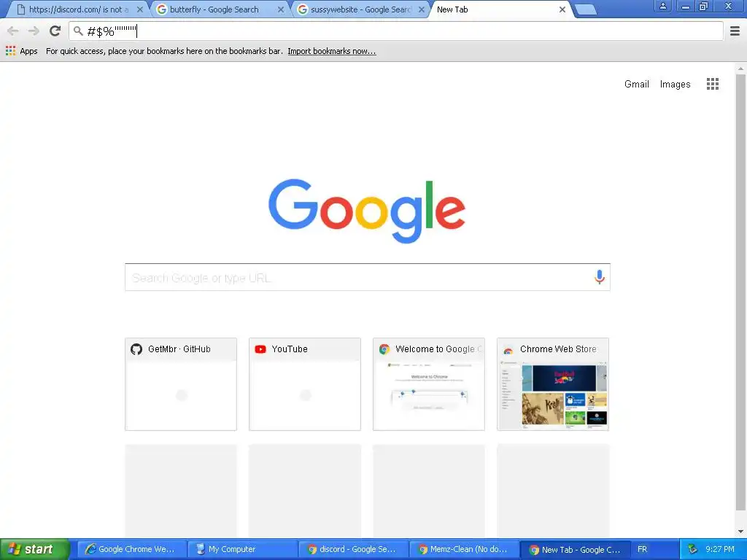
Task: Open the Chrome hamburger menu
Action: coord(735,31)
